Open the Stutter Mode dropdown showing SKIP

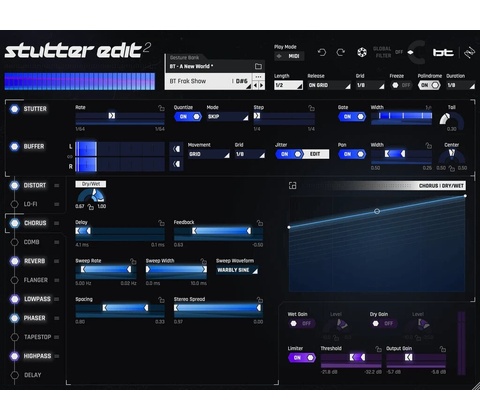coord(228,117)
